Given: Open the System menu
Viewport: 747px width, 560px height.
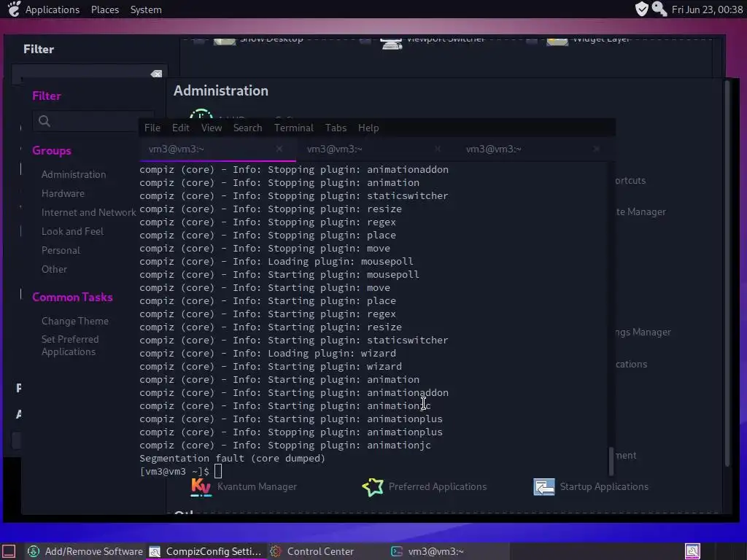Looking at the screenshot, I should click(146, 9).
